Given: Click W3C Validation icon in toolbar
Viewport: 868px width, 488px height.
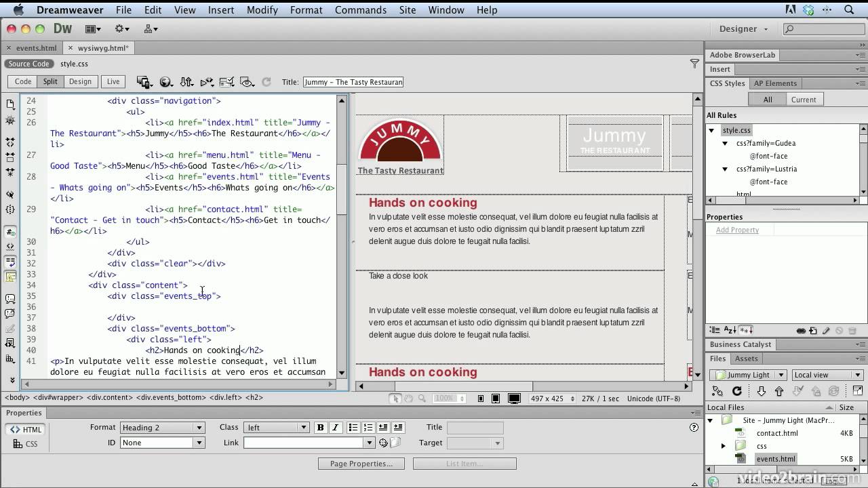Looking at the screenshot, I should coord(207,82).
